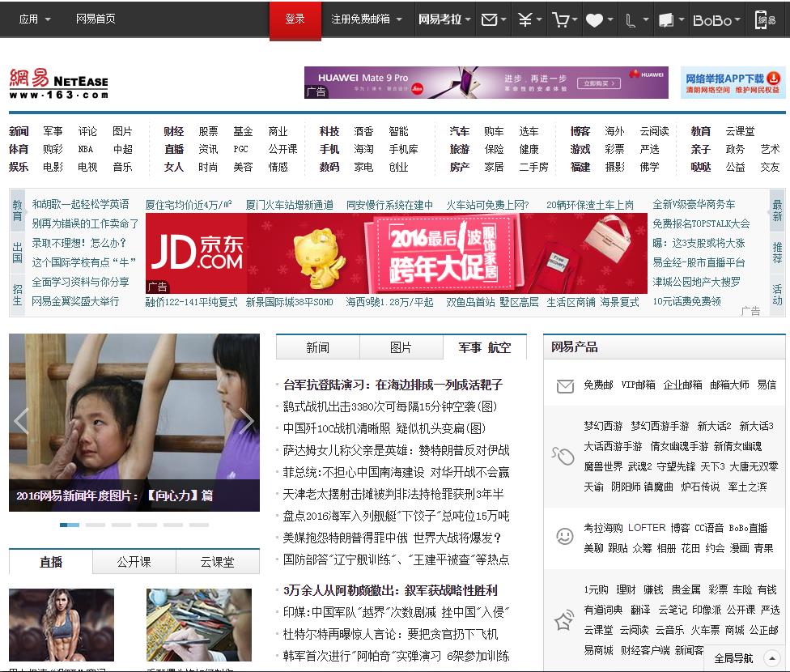
Task: Click the star icon in 网易产品 panel
Action: click(564, 620)
